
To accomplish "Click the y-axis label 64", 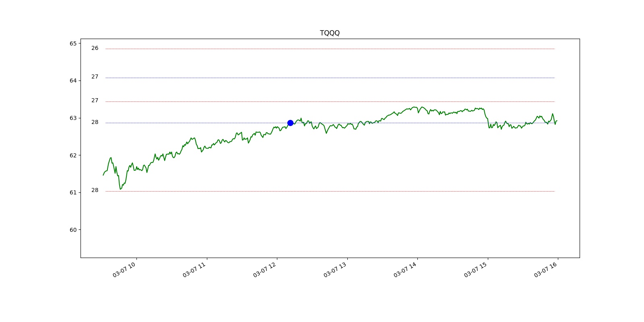I will 73,80.
